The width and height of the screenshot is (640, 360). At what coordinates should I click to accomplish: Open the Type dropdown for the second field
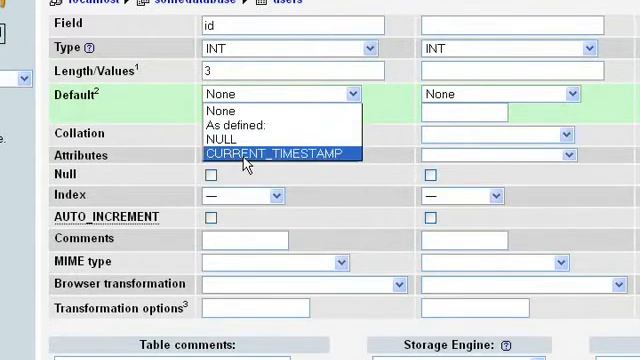click(509, 49)
